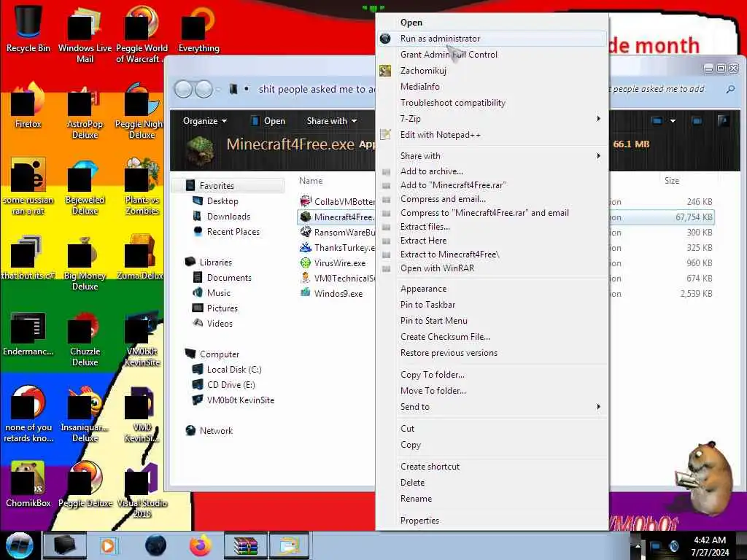
Task: Click the search magnifier icon in Explorer
Action: point(730,89)
